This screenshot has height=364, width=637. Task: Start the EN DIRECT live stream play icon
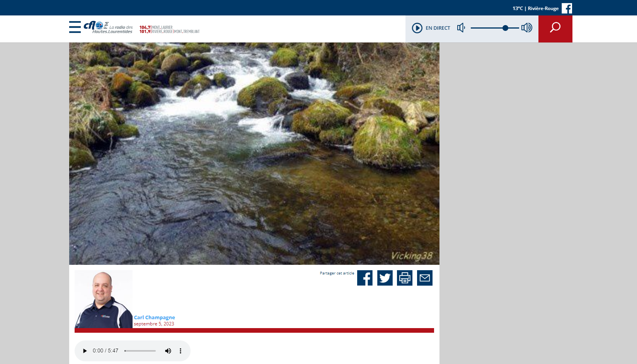(417, 28)
